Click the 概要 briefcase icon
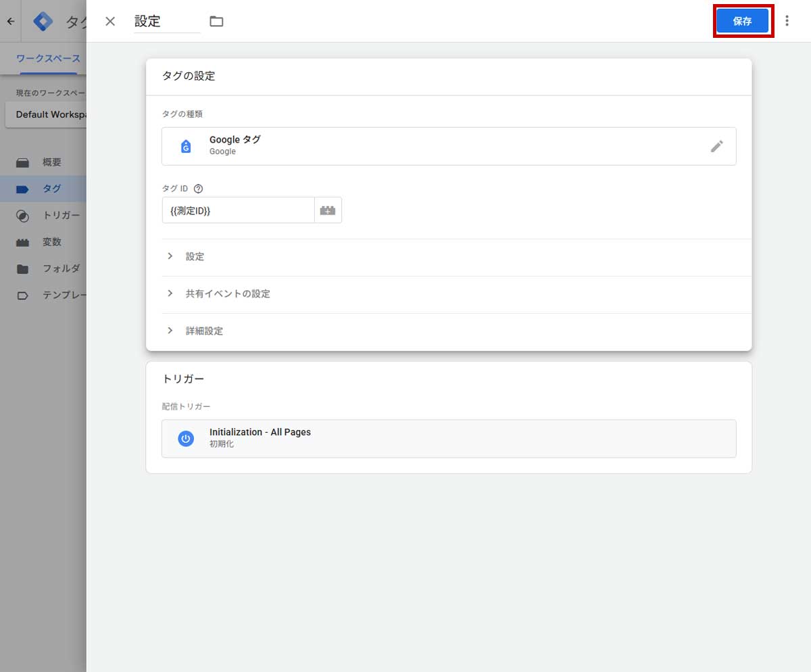This screenshot has width=811, height=672. pyautogui.click(x=22, y=162)
